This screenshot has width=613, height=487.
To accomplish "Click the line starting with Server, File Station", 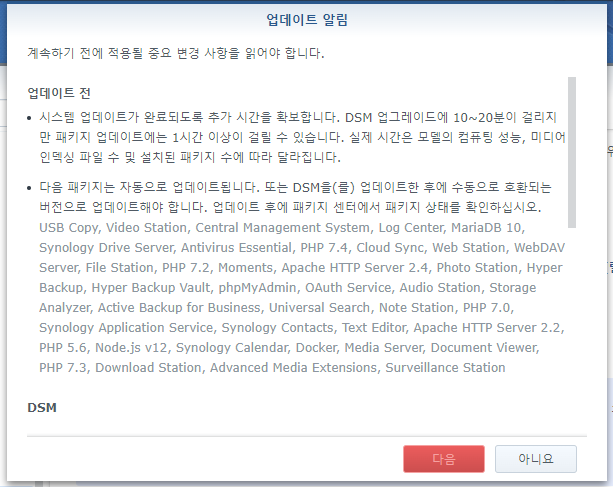I will coord(301,267).
